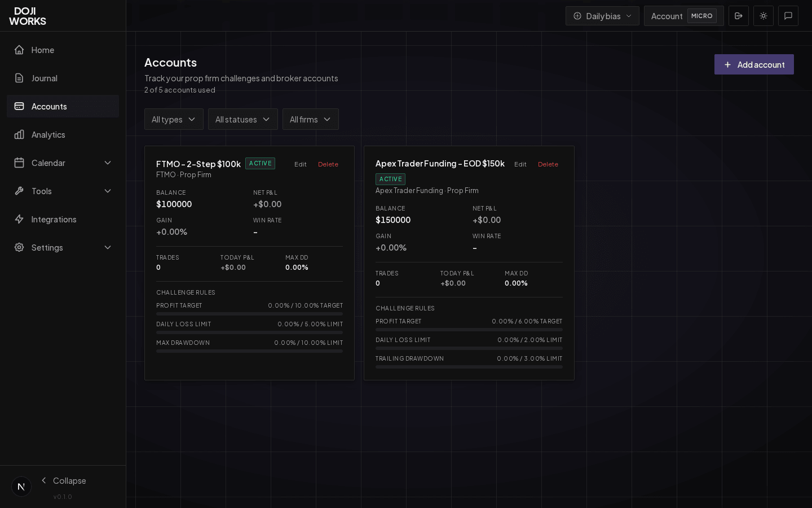Expand the Calendar sidebar section
This screenshot has height=508, width=812.
click(x=107, y=163)
